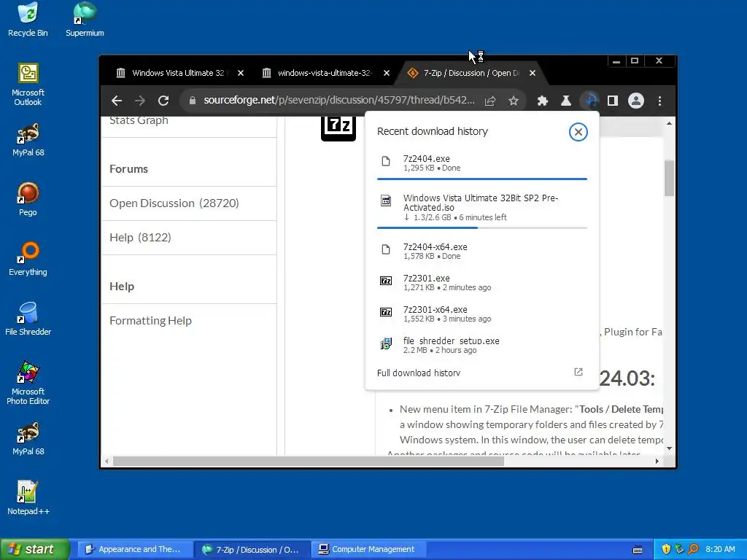
Task: Click the magnifier tray icon
Action: pyautogui.click(x=693, y=549)
